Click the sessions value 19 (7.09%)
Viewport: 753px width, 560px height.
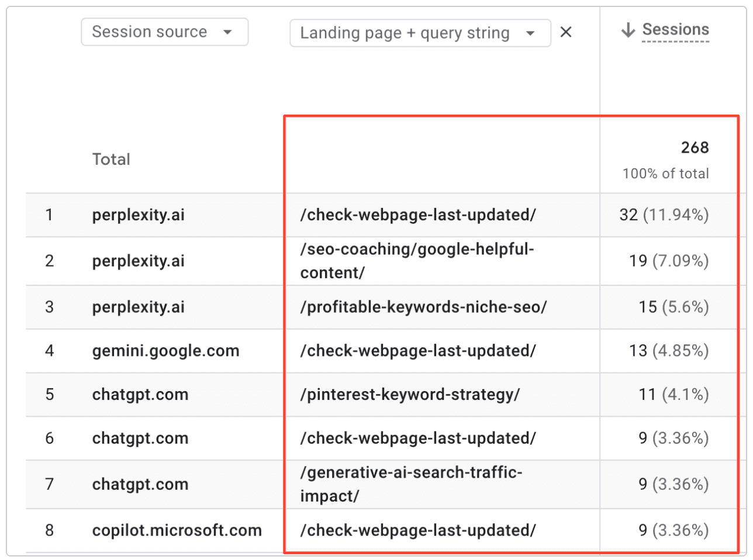(x=669, y=261)
